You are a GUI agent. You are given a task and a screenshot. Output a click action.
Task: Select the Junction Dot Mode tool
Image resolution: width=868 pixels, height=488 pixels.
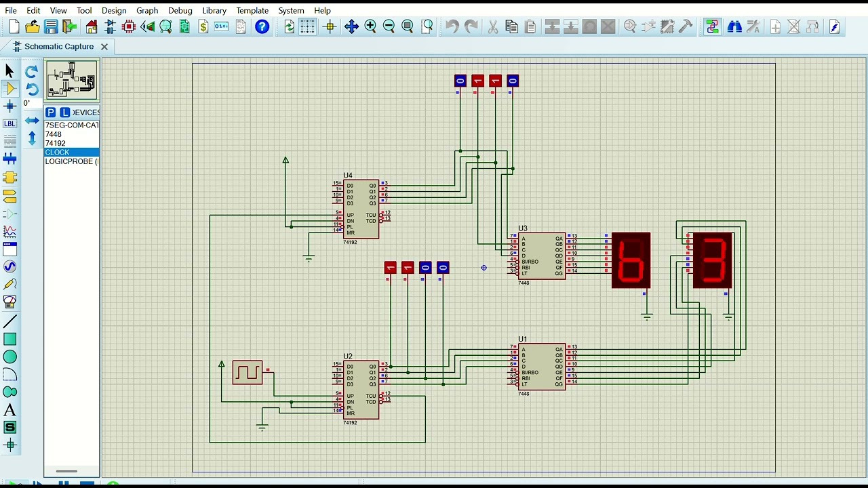point(9,106)
